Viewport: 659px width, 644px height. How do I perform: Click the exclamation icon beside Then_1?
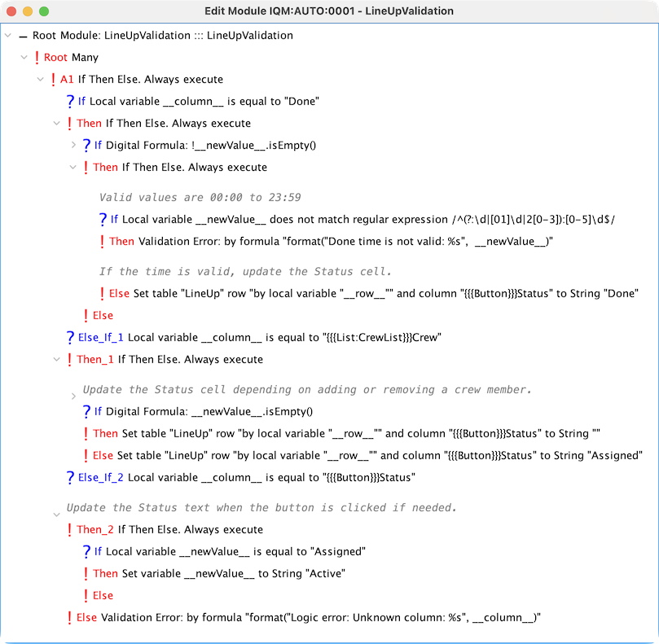pyautogui.click(x=70, y=359)
